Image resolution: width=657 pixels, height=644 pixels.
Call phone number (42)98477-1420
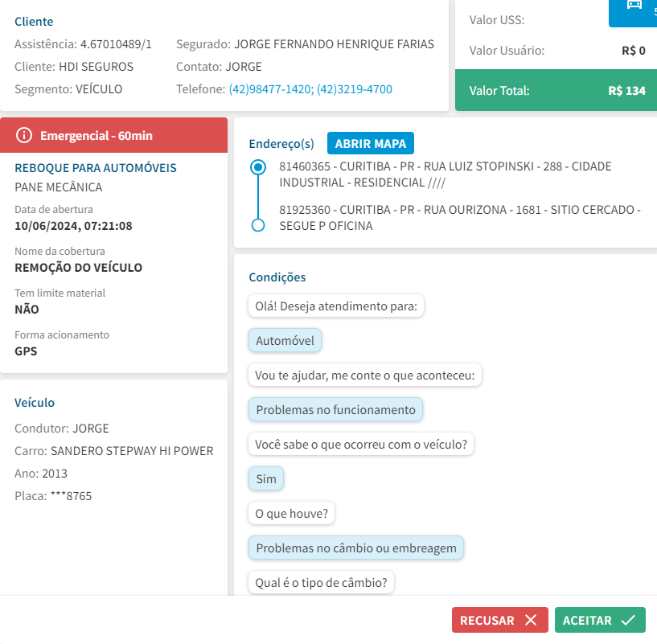271,89
